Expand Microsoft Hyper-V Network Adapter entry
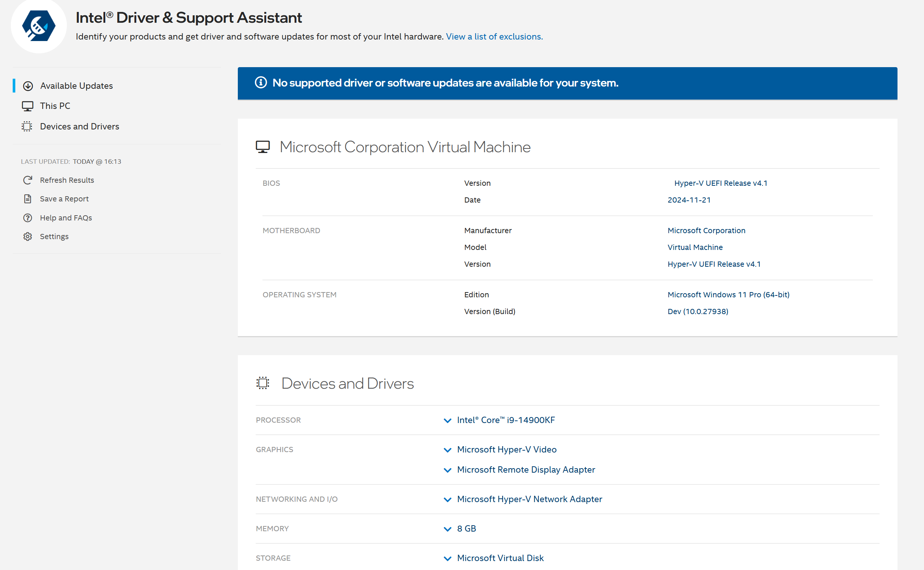Screen dimensions: 924x570 point(448,499)
